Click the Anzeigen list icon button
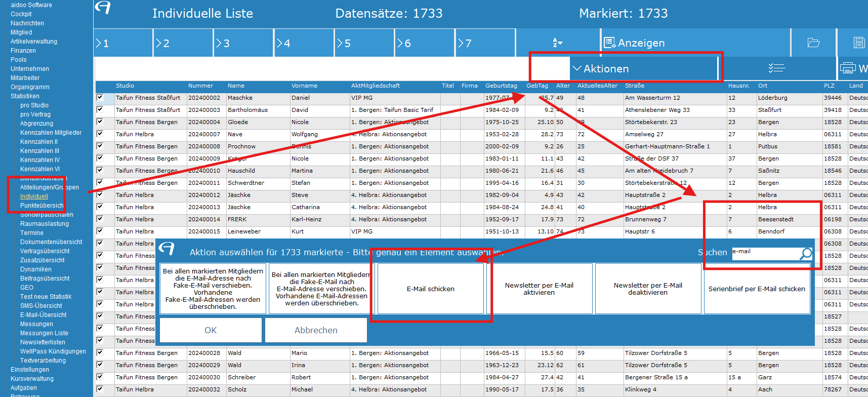Viewport: 868px width, 397px height. pos(635,43)
